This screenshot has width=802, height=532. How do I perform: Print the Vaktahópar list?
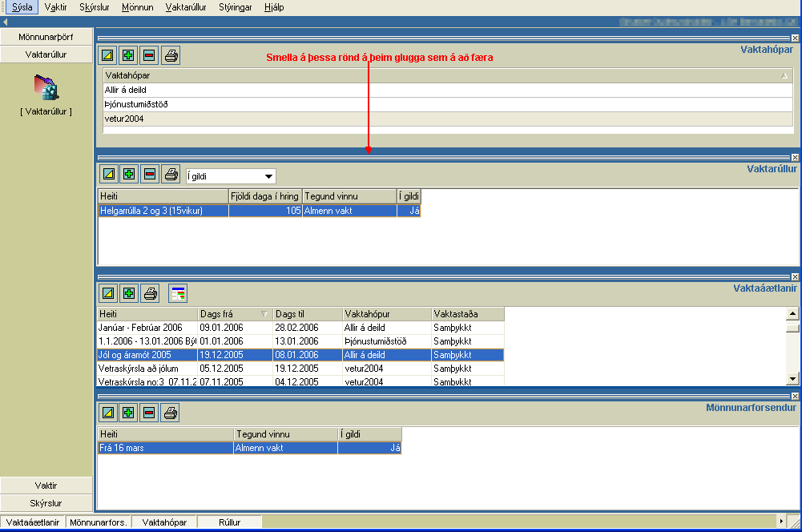tap(171, 55)
